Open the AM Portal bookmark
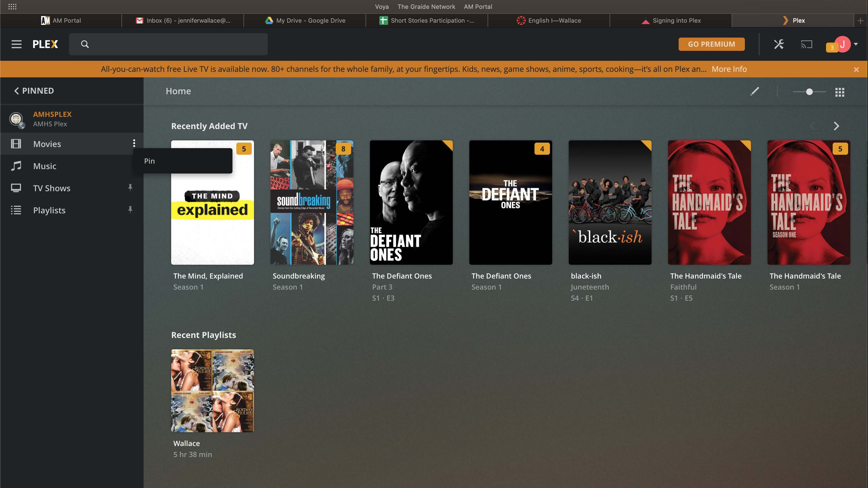This screenshot has height=488, width=868. pyautogui.click(x=478, y=7)
